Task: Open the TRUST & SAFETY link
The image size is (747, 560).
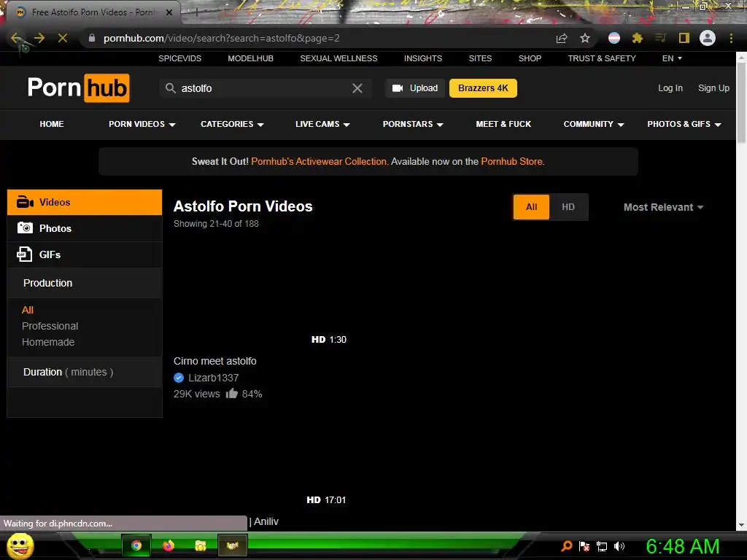Action: tap(602, 58)
